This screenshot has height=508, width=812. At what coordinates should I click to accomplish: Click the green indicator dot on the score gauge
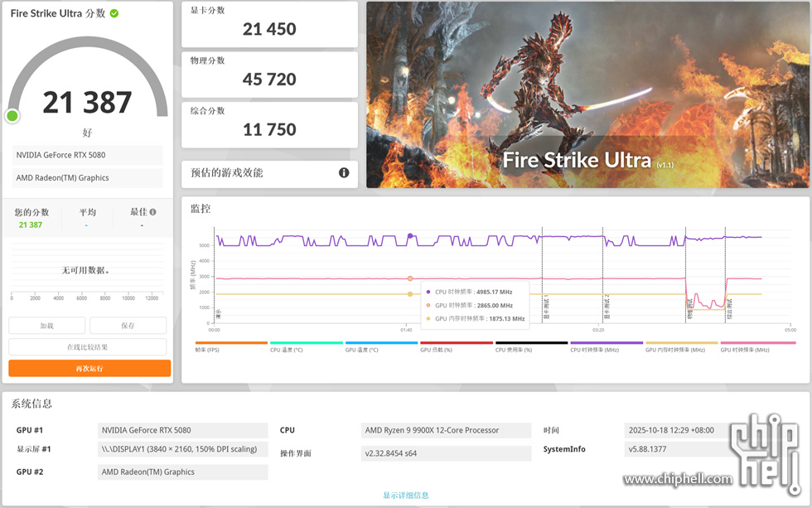(x=12, y=115)
